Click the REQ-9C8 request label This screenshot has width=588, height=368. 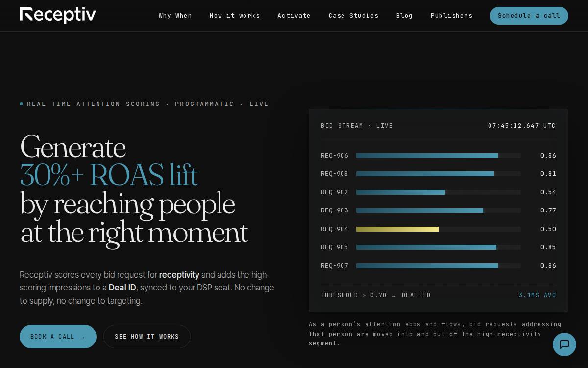coord(335,174)
